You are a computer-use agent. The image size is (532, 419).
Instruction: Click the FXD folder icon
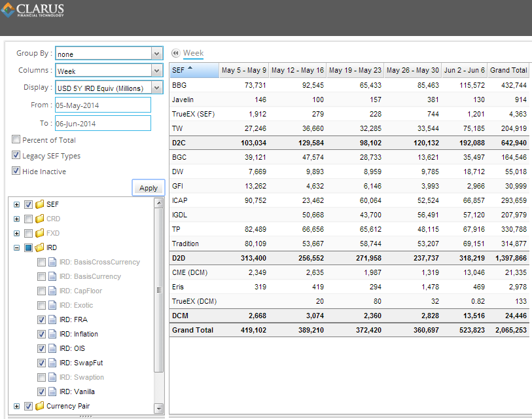coord(40,233)
